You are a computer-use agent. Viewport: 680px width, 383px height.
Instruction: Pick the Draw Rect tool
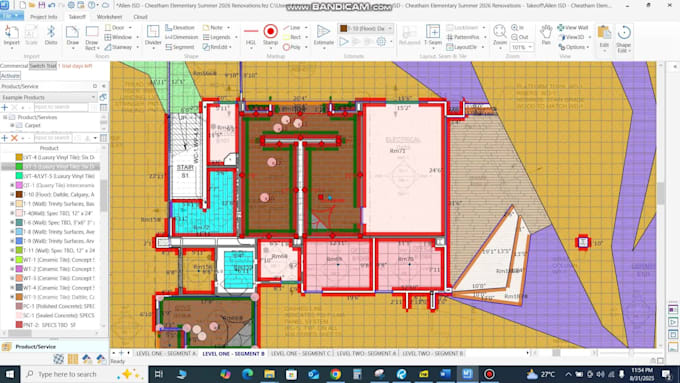[x=92, y=36]
